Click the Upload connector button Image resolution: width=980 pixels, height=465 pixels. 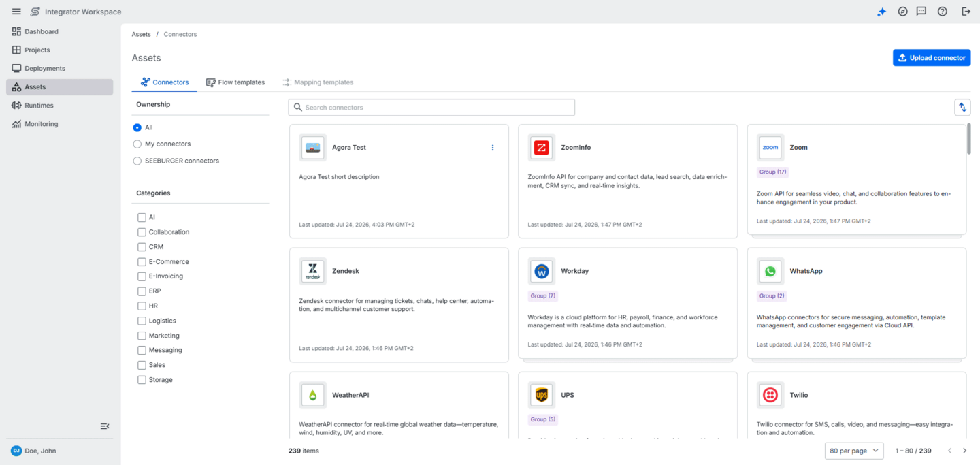pyautogui.click(x=932, y=58)
